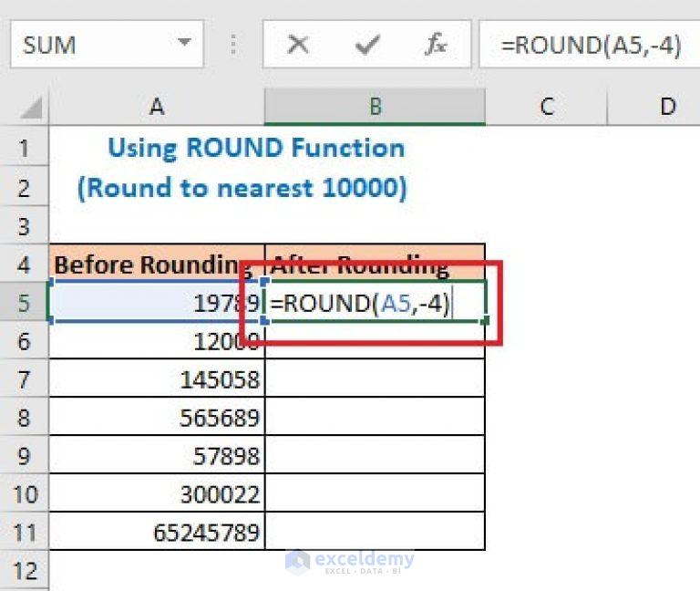This screenshot has width=700, height=591.
Task: Select column A header
Action: click(x=157, y=107)
